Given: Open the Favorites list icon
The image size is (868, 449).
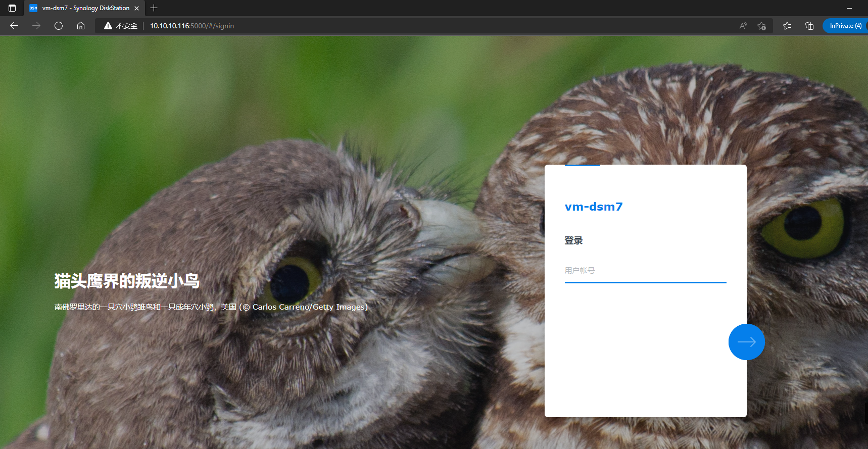Looking at the screenshot, I should [x=787, y=26].
